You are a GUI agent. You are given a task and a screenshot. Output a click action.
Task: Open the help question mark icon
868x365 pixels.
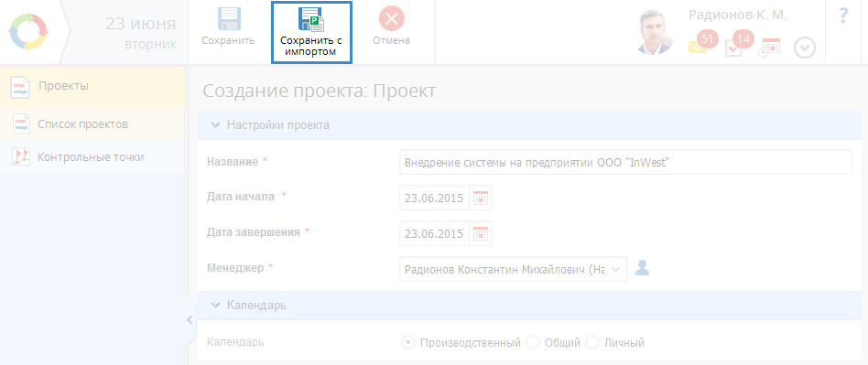tap(843, 16)
